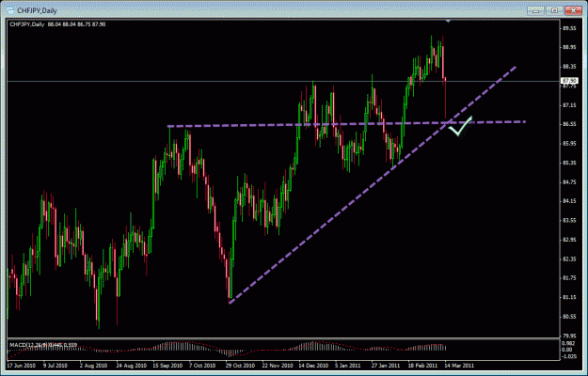The height and width of the screenshot is (376, 588).
Task: Click the 81.75 price axis label
Action: 569,278
